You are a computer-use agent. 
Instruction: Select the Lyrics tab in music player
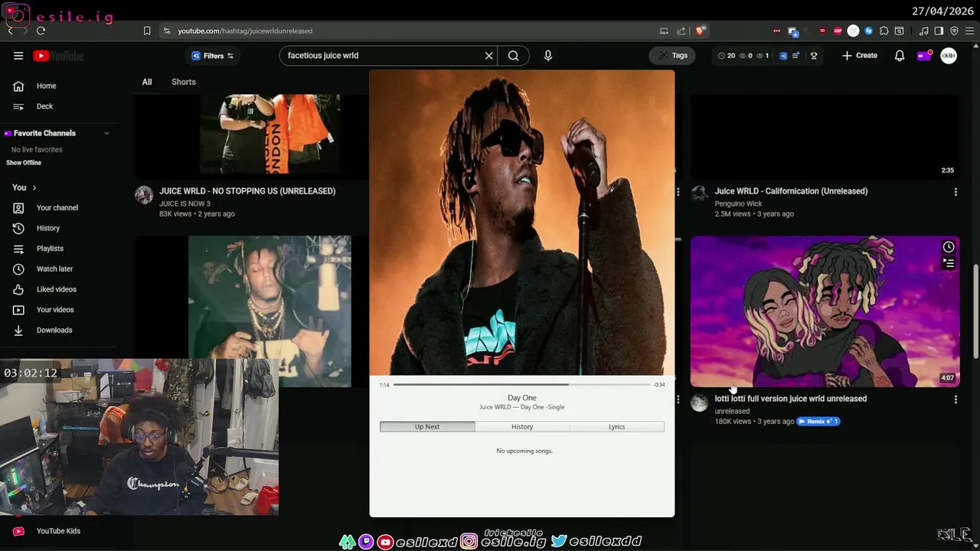(x=617, y=426)
